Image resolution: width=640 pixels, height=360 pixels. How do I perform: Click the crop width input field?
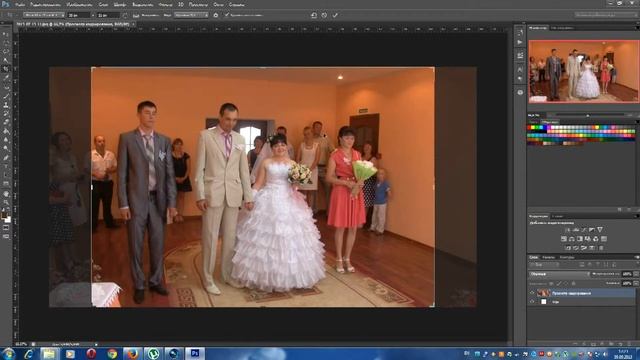pos(80,15)
